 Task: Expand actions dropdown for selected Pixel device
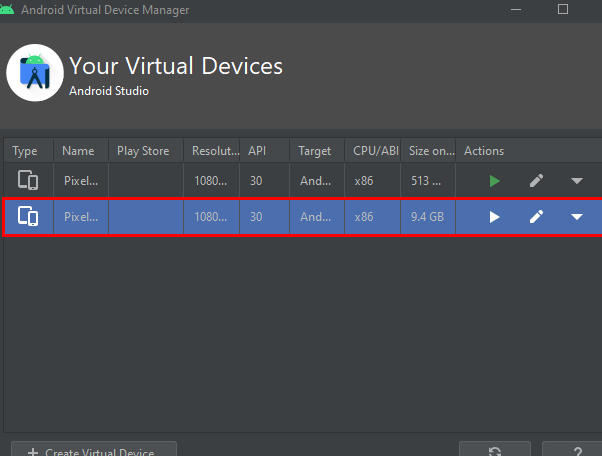click(x=577, y=217)
